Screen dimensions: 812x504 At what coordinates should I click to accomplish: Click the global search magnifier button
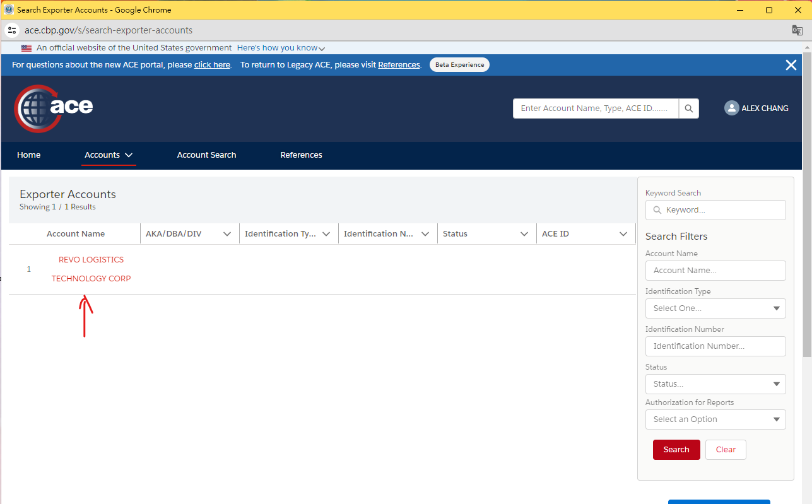click(x=688, y=108)
